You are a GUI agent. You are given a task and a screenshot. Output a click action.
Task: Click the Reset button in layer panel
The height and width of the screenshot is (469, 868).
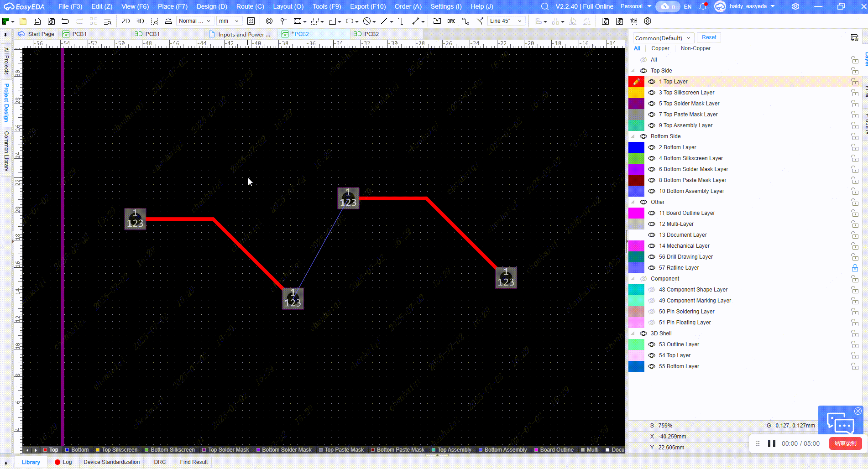(x=709, y=37)
